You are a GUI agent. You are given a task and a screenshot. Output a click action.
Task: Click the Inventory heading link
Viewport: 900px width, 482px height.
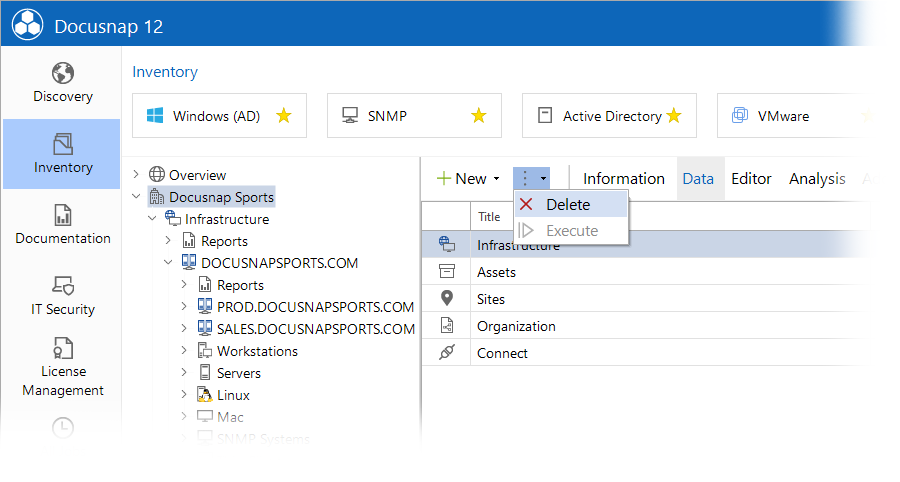point(165,72)
